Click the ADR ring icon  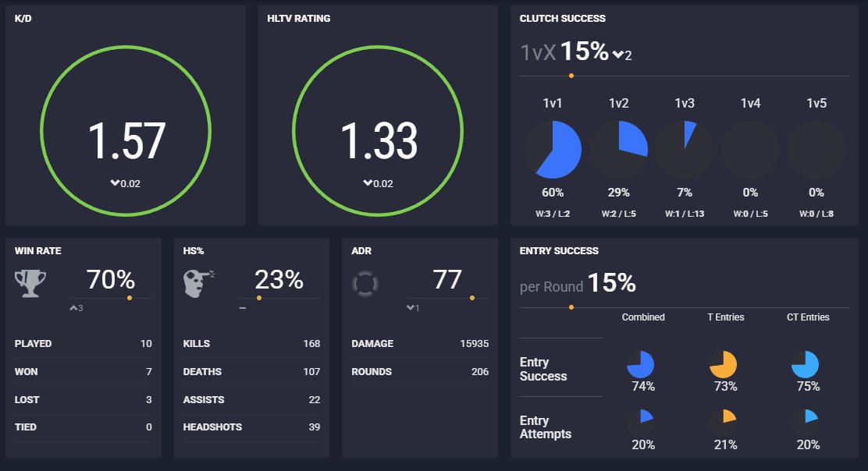[x=365, y=284]
